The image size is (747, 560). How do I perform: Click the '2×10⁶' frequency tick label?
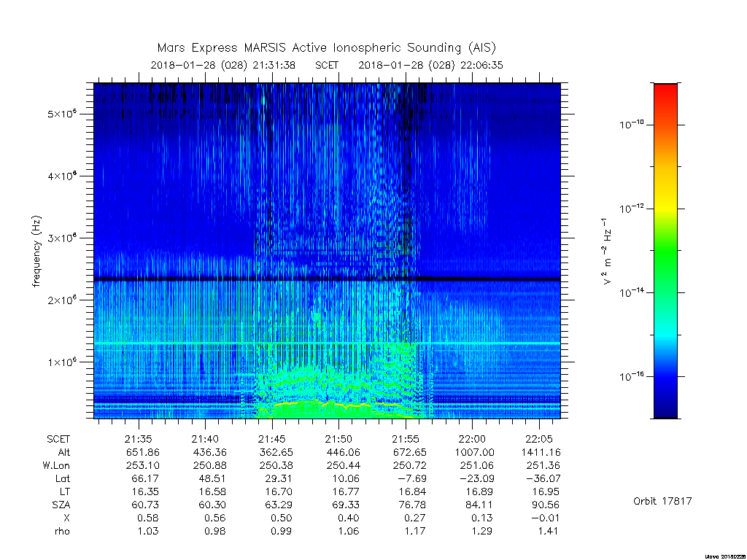tap(62, 300)
